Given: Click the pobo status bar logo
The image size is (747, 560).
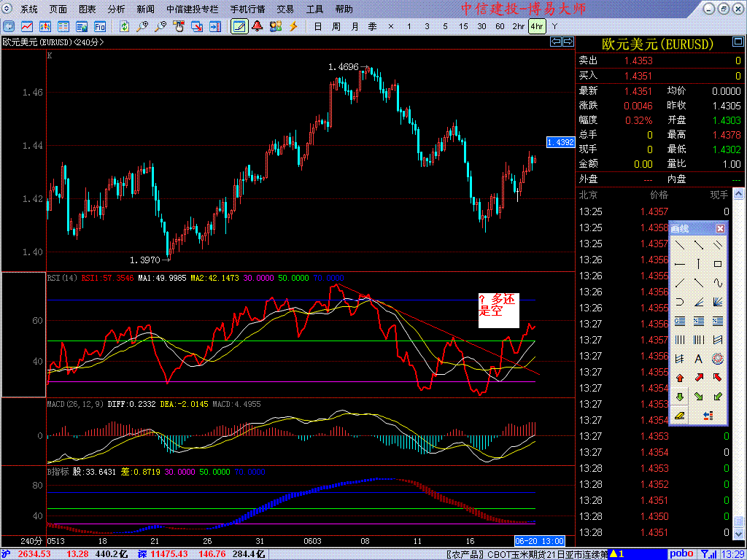Looking at the screenshot, I should pyautogui.click(x=681, y=554).
